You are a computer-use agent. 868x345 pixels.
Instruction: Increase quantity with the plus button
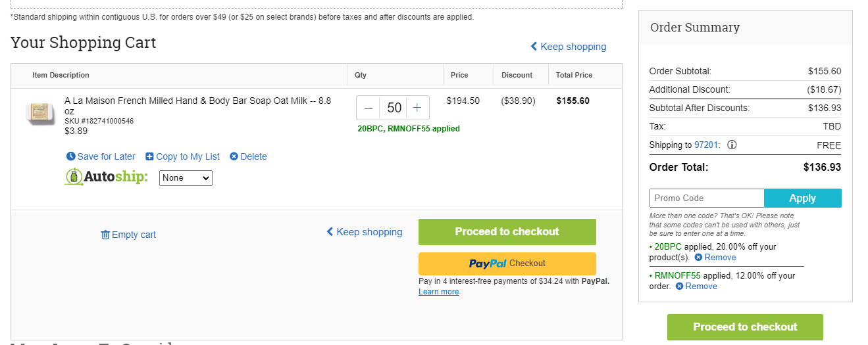coord(417,108)
